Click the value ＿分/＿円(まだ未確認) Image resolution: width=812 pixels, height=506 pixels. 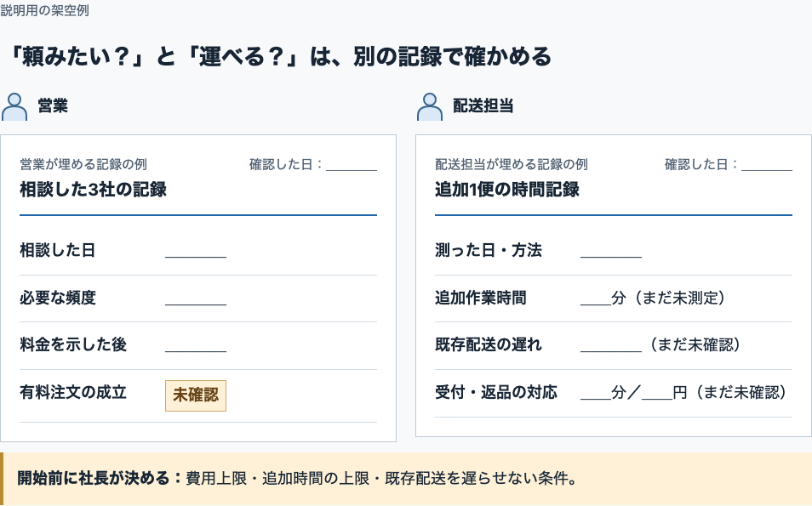[683, 392]
